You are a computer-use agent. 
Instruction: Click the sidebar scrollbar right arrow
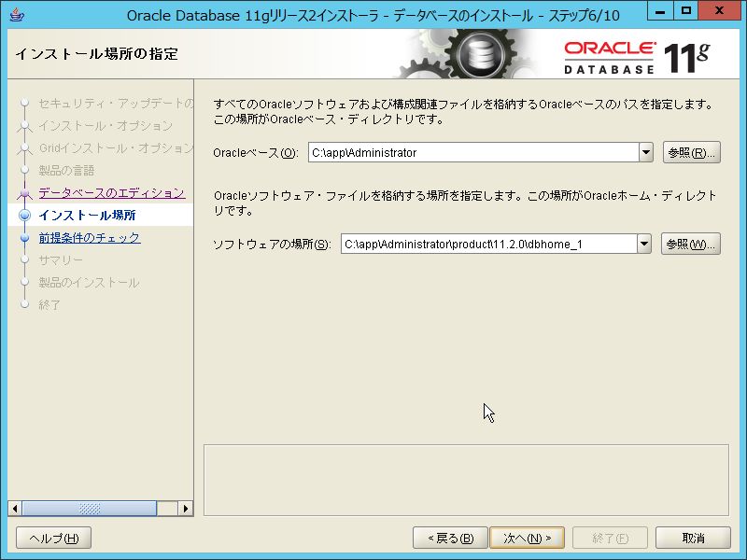pos(186,509)
